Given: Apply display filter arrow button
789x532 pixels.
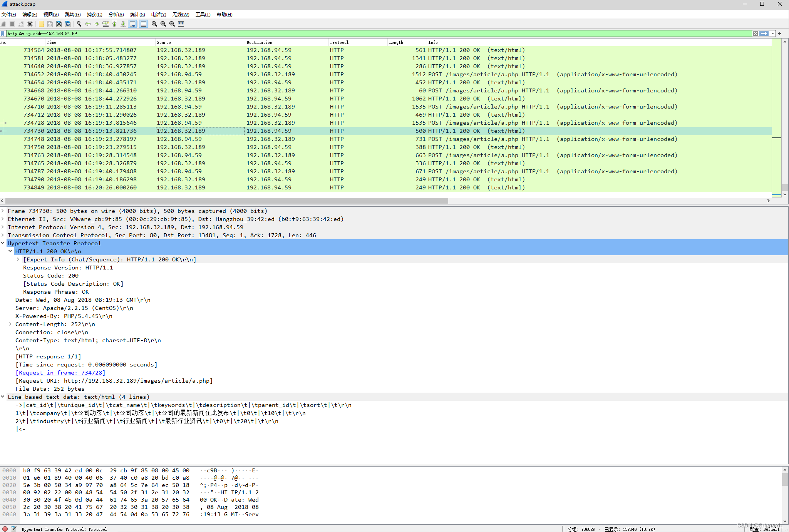Looking at the screenshot, I should pos(764,33).
